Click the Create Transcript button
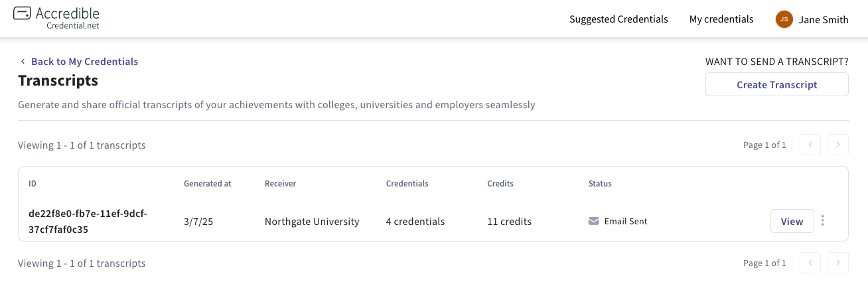The width and height of the screenshot is (868, 288). [x=777, y=84]
